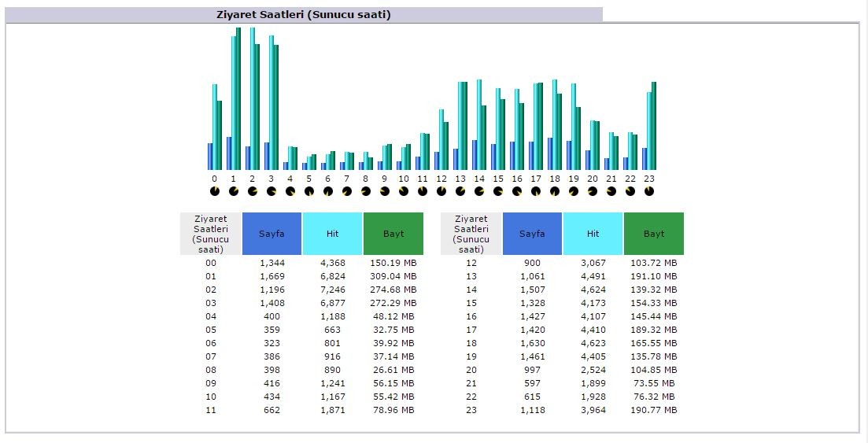Click the hour label 5 under the chart

pos(309,179)
